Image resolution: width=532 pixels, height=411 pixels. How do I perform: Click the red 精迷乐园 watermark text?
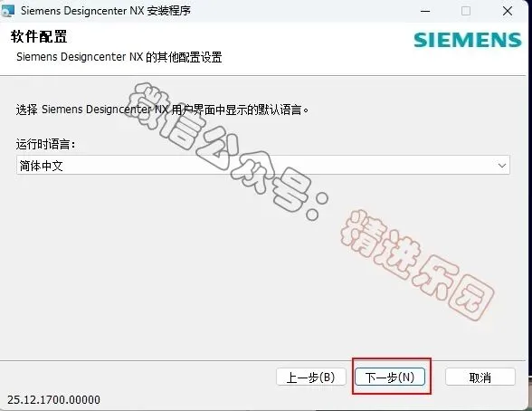click(x=417, y=265)
